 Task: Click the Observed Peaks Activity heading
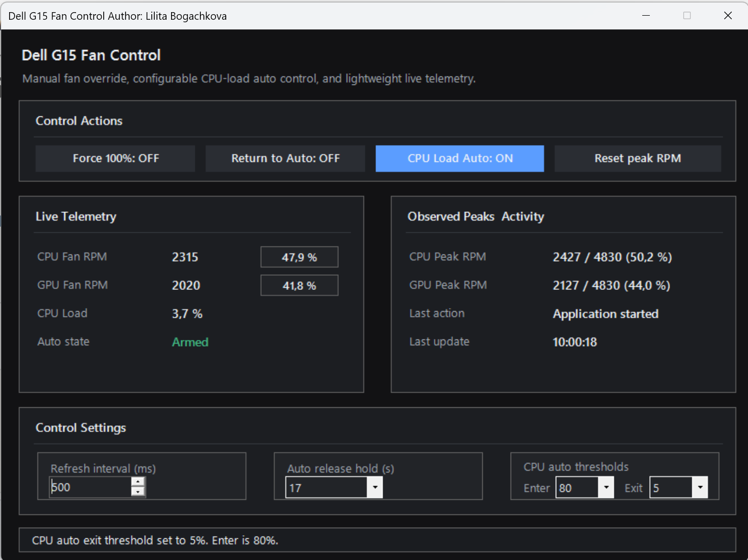click(x=476, y=217)
